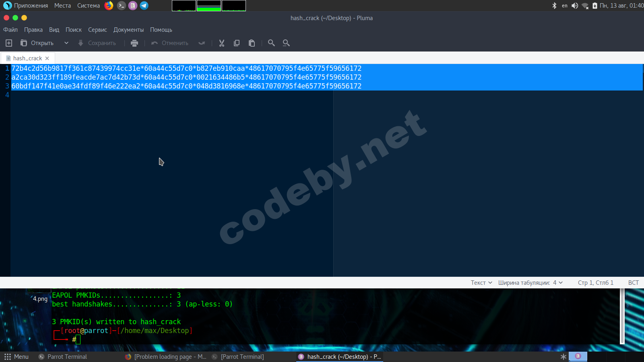
Task: Click the date and time clock
Action: click(x=621, y=6)
